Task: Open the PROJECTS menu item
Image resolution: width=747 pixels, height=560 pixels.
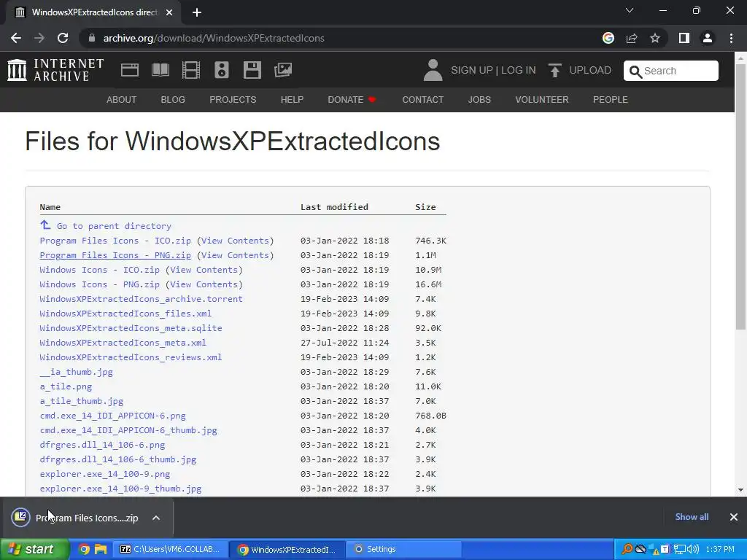Action: [233, 99]
